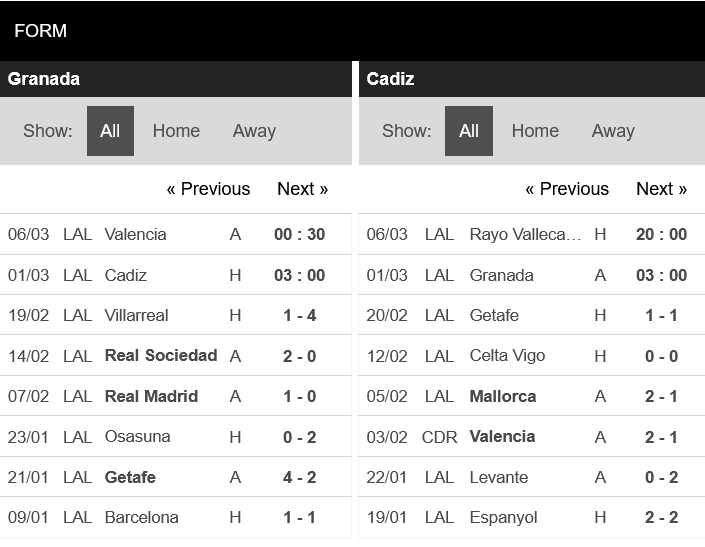Image resolution: width=705 pixels, height=547 pixels.
Task: Select the All filter under Granada
Action: [110, 131]
